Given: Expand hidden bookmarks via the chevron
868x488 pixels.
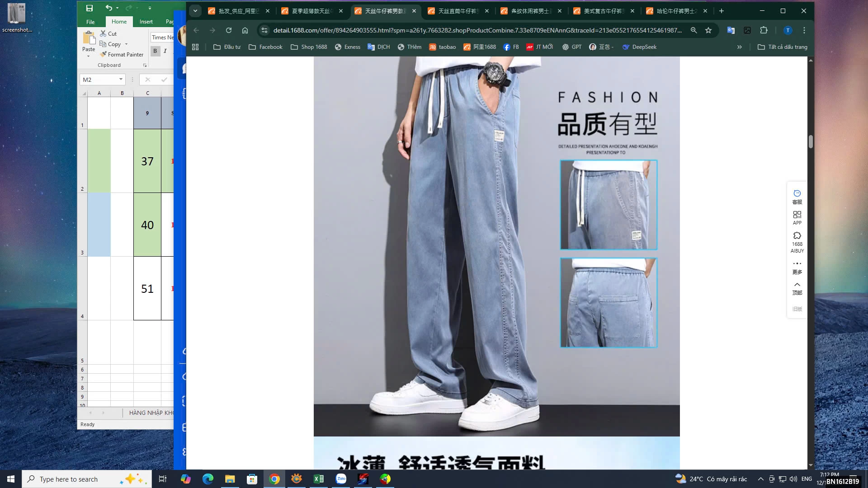Looking at the screenshot, I should (x=739, y=47).
